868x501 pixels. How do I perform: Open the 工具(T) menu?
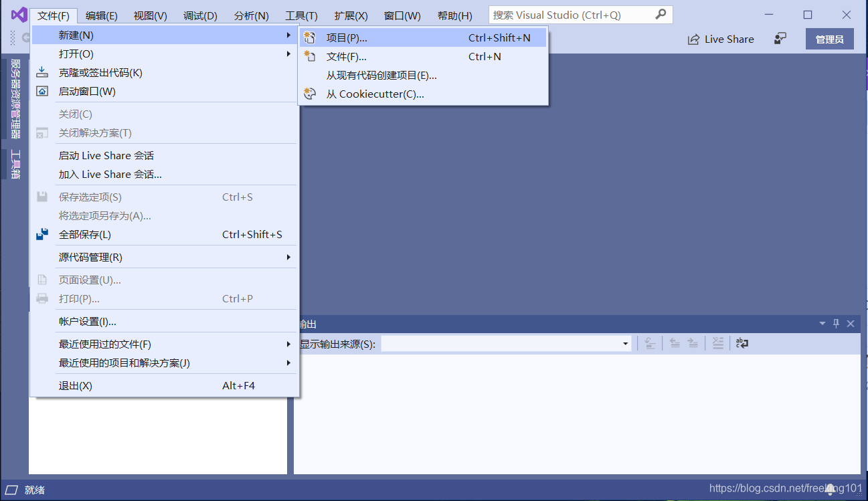click(301, 15)
